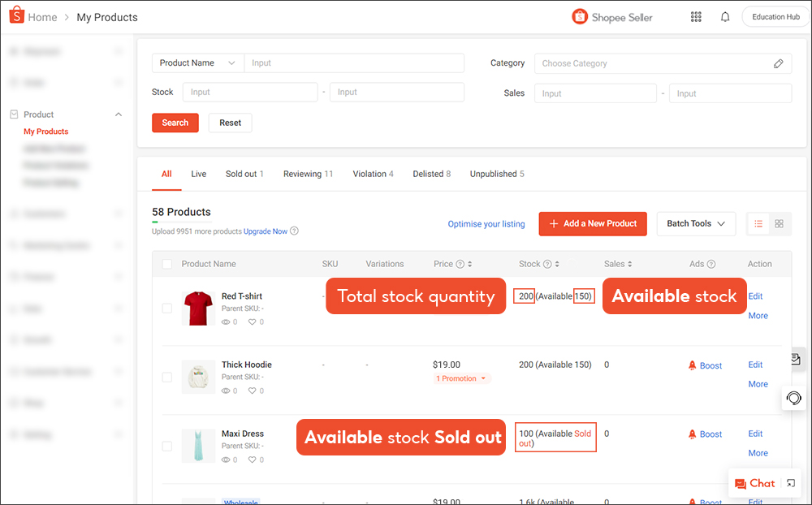Open the Thick Hoodie product thumbnail
Viewport: 812px width, 505px height.
coord(198,377)
